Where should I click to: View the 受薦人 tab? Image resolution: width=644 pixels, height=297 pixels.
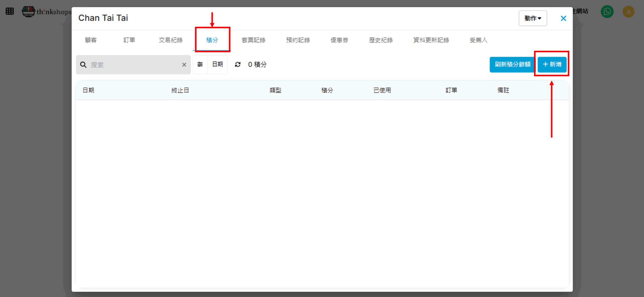click(478, 40)
